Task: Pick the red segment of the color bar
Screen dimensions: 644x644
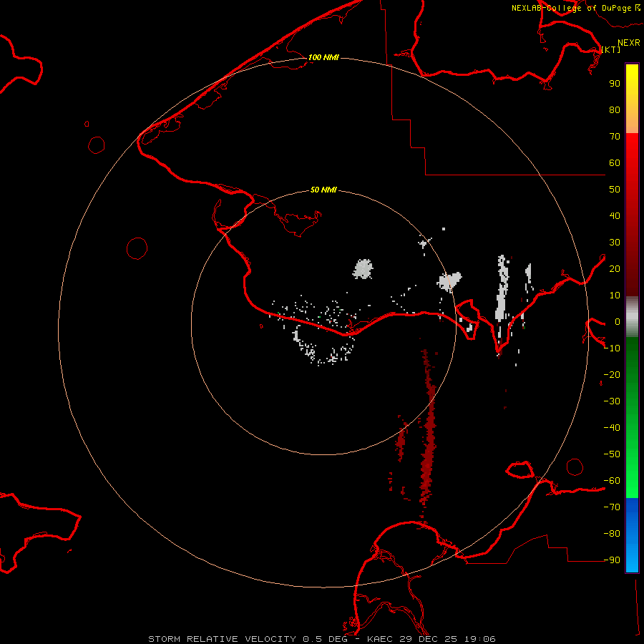Action: 632,215
